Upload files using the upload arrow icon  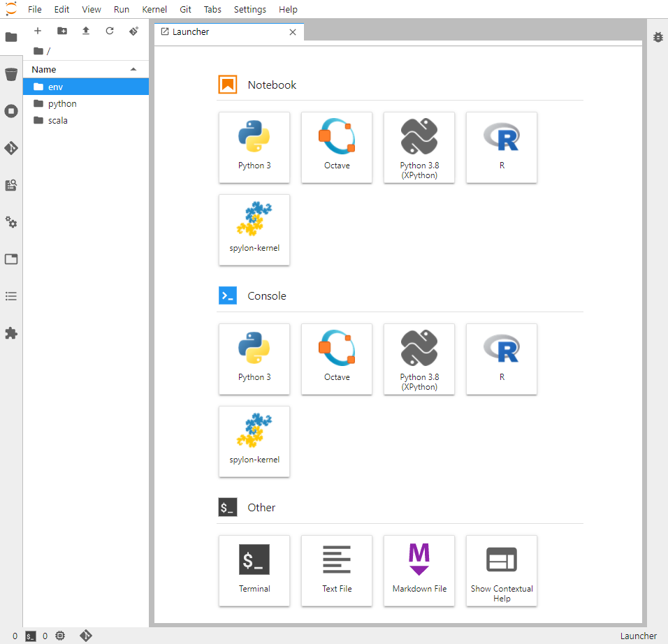[x=85, y=31]
